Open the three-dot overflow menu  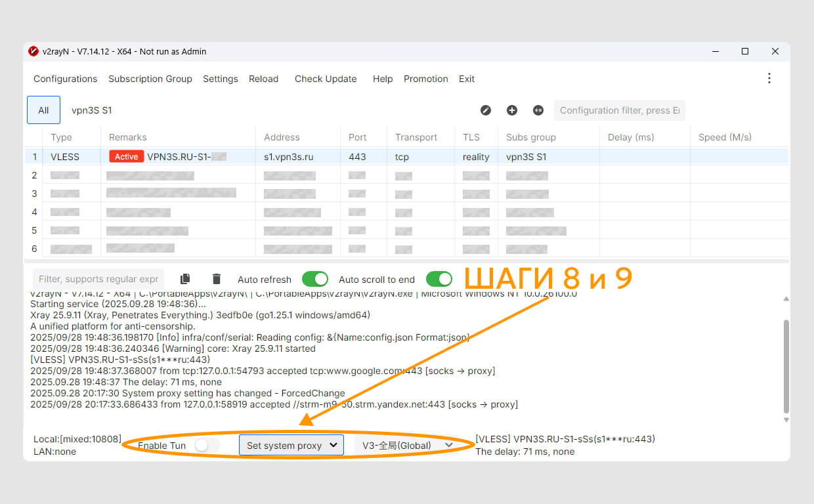[769, 78]
